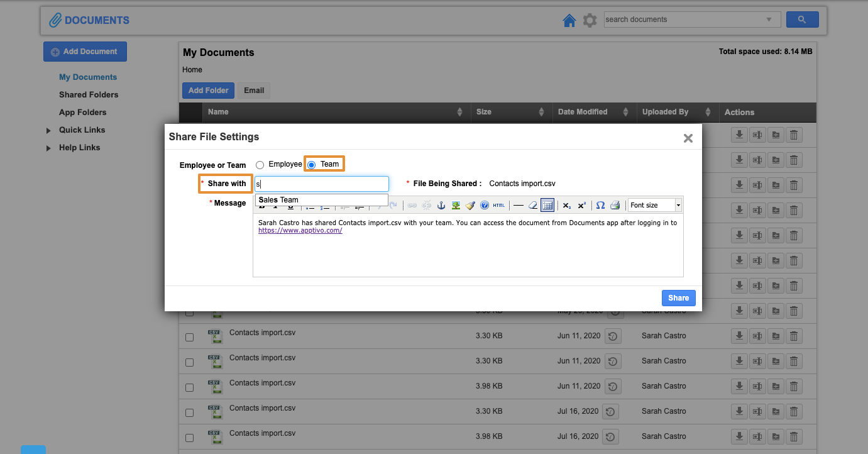Click into the Share with text field
The height and width of the screenshot is (454, 868).
[x=322, y=184]
